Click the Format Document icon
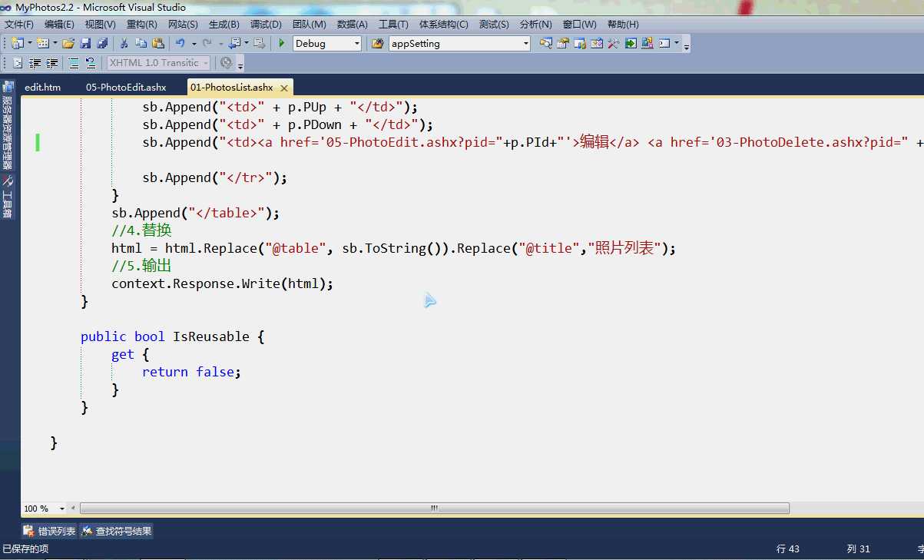This screenshot has width=924, height=560. 17,63
